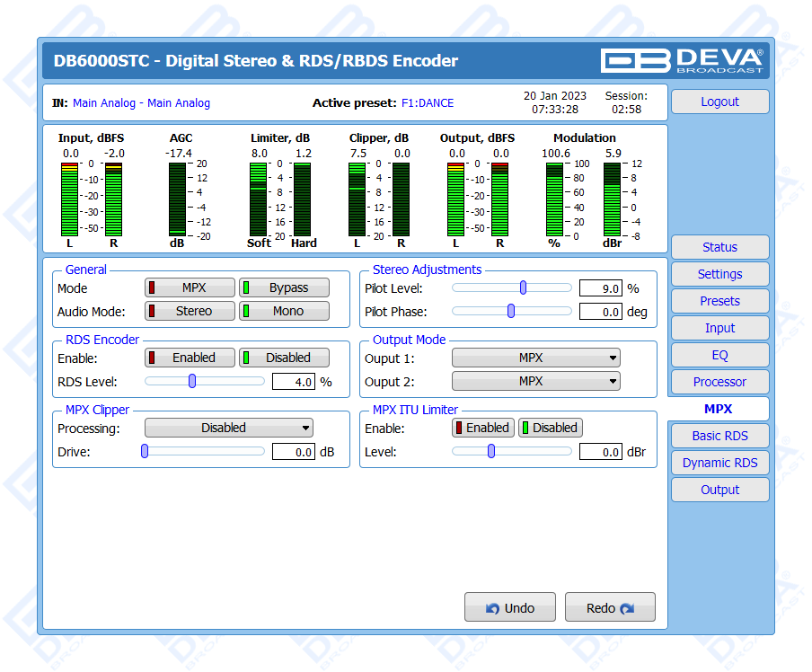Disable the MPX ITU Limiter

tap(550, 428)
